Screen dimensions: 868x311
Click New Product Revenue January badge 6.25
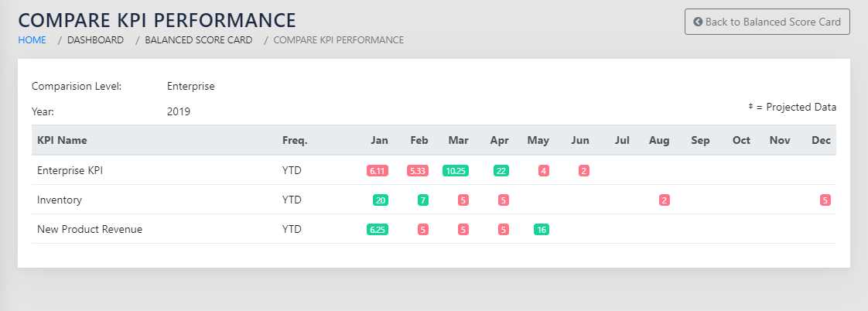(378, 229)
